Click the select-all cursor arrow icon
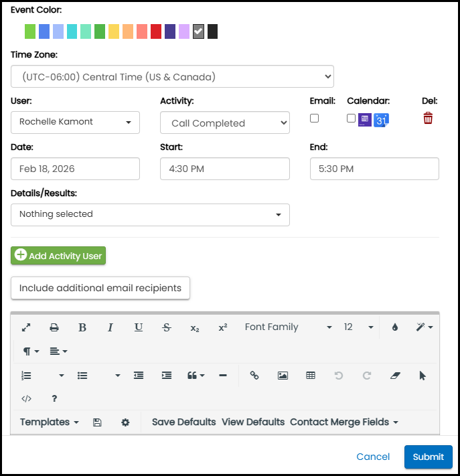460x476 pixels. click(423, 376)
